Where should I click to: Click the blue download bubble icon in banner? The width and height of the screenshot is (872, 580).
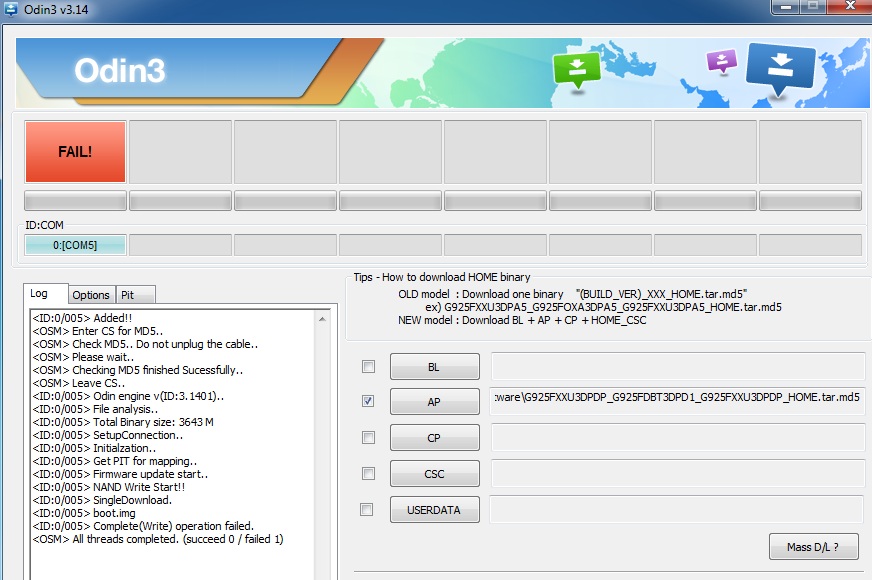(x=780, y=68)
